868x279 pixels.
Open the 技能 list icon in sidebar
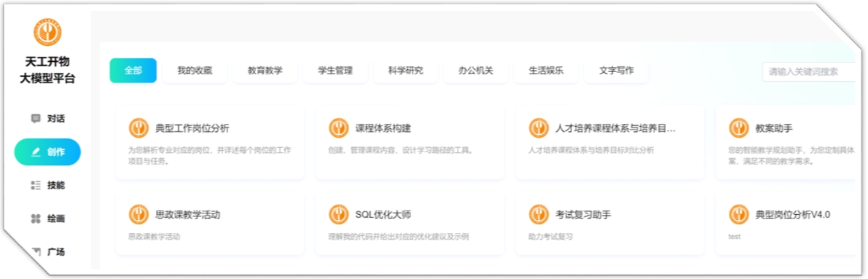[36, 186]
